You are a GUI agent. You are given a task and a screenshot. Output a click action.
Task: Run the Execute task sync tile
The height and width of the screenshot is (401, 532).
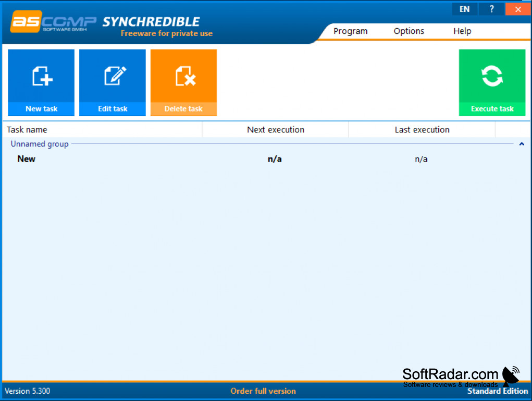coord(492,82)
